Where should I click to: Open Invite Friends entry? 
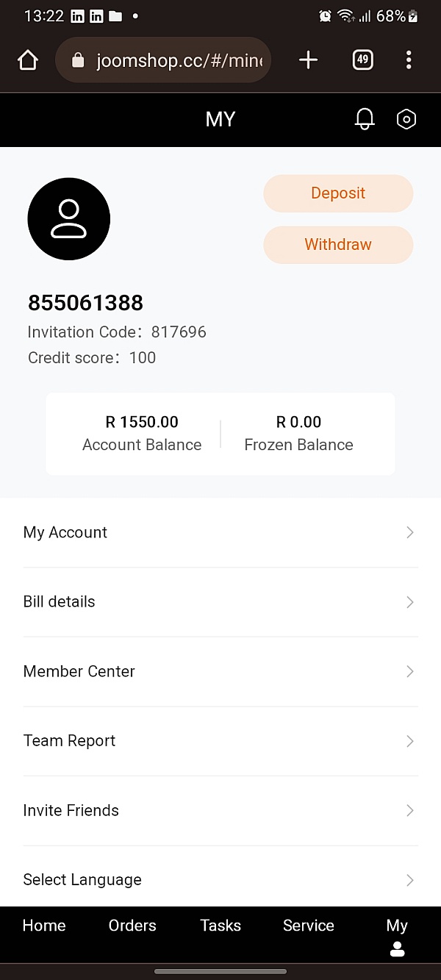pyautogui.click(x=71, y=810)
